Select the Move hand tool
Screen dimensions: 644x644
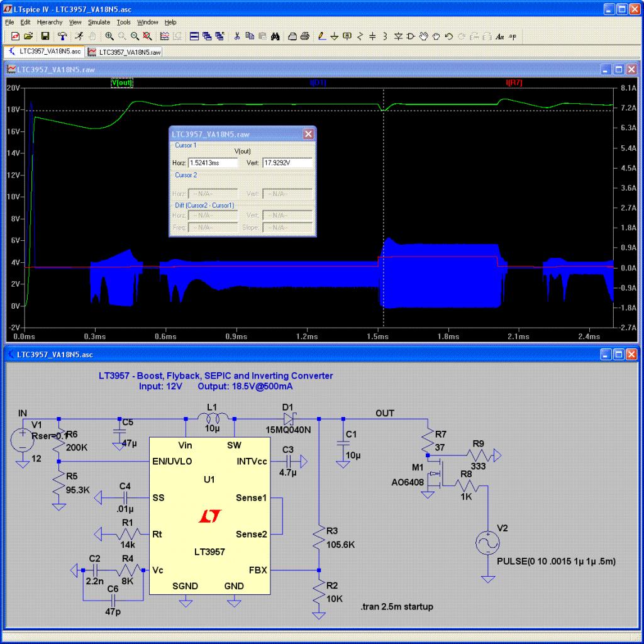pos(423,36)
